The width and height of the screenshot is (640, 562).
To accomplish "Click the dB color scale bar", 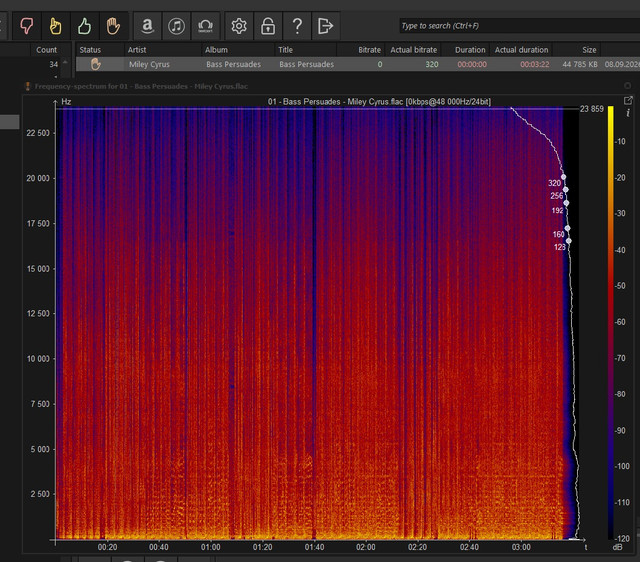I will coord(611,322).
